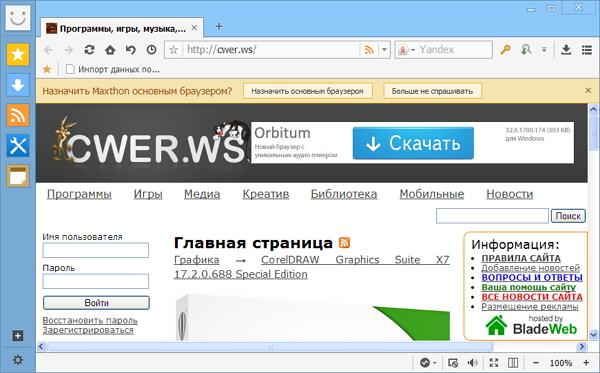Open the Игры menu item
600x373 pixels.
point(148,194)
